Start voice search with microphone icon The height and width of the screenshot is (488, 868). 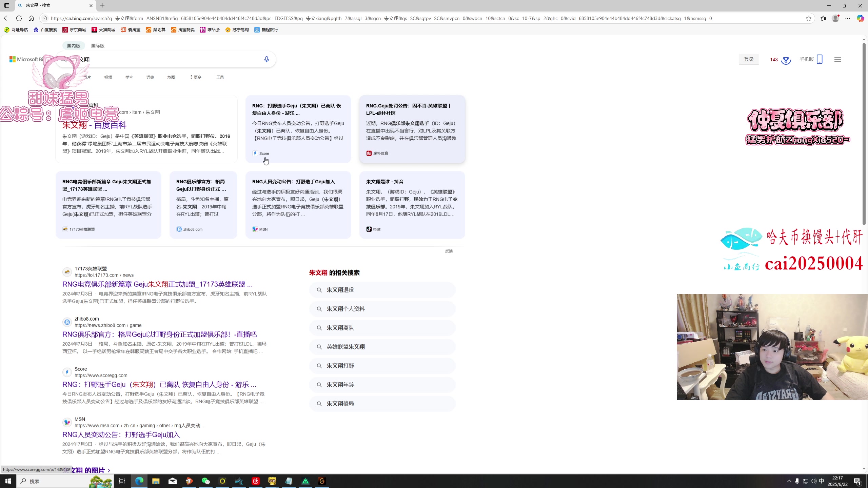tap(267, 59)
